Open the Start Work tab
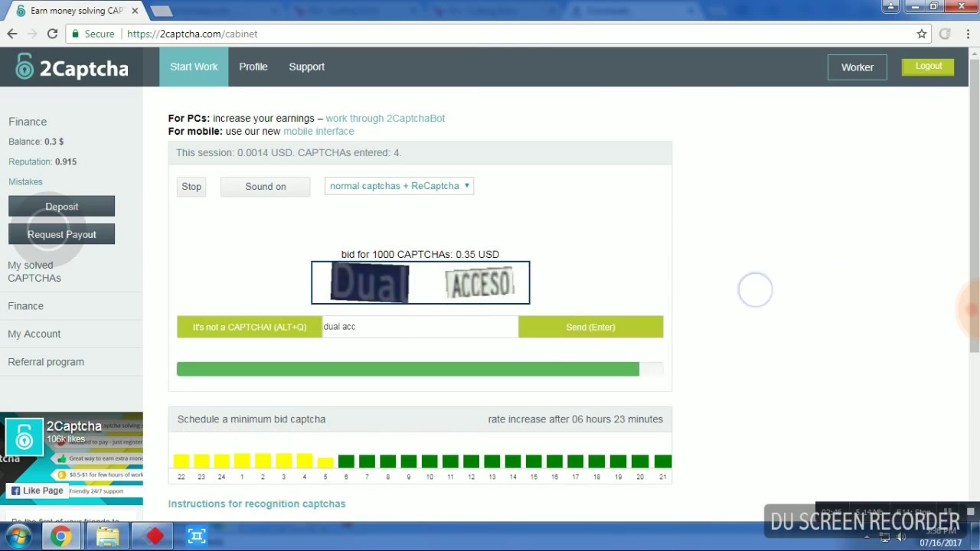Screen dimensions: 980x551 (194, 67)
